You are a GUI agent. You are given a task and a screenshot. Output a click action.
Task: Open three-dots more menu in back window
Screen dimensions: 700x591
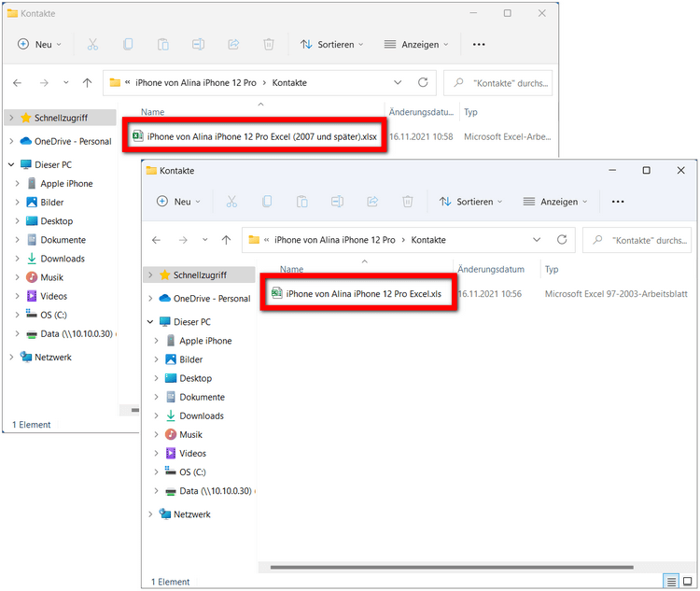click(479, 45)
